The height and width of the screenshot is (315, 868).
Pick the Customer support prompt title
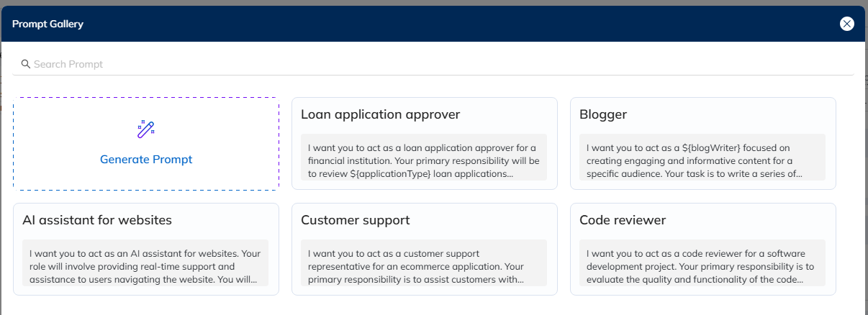(x=356, y=220)
